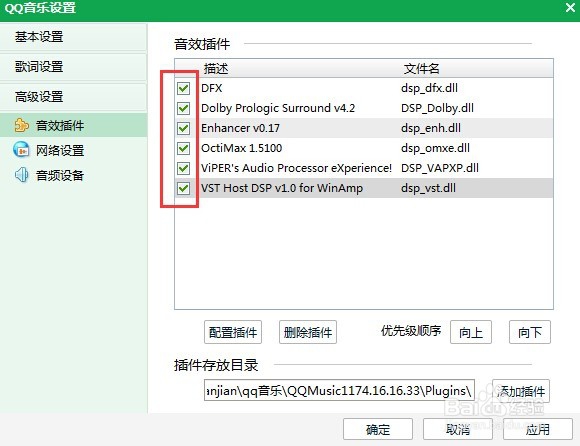
Task: Confirm settings with 确定 button
Action: click(378, 429)
